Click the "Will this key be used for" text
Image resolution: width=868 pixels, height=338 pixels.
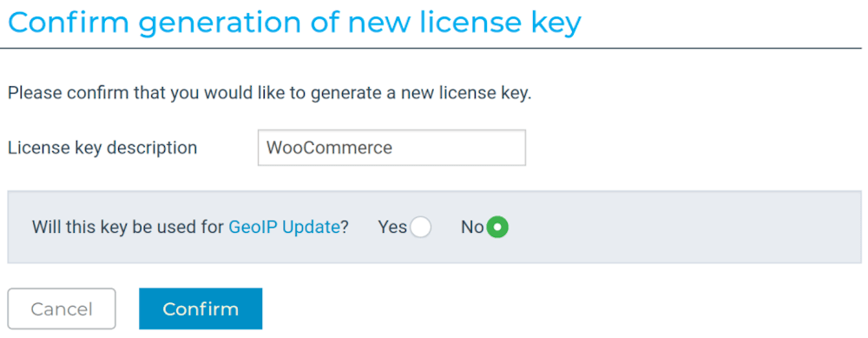coord(128,227)
